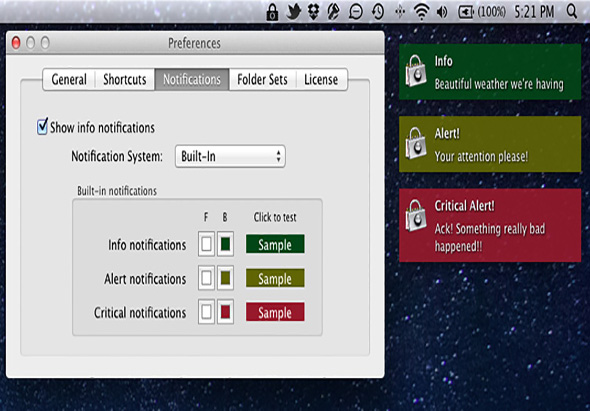Dismiss the red Critical Alert! notification banner

coord(490,225)
